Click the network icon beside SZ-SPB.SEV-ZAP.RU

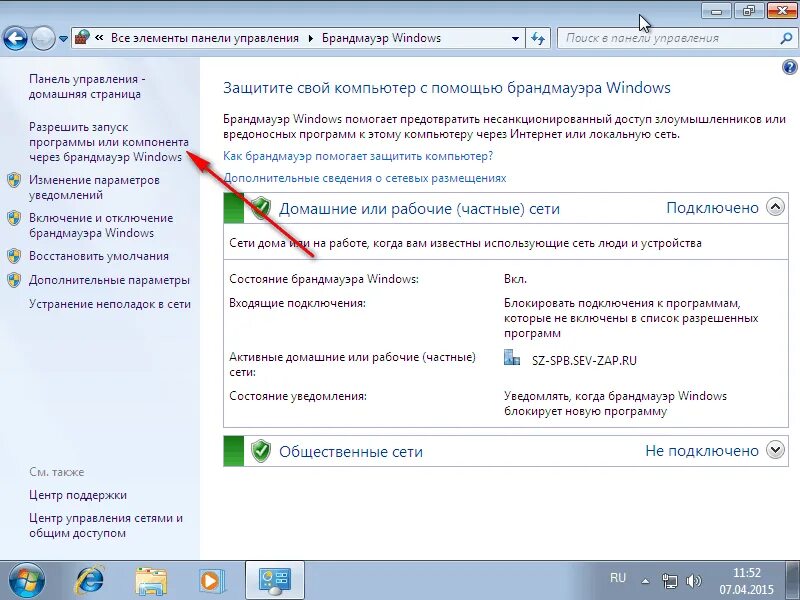[x=512, y=358]
